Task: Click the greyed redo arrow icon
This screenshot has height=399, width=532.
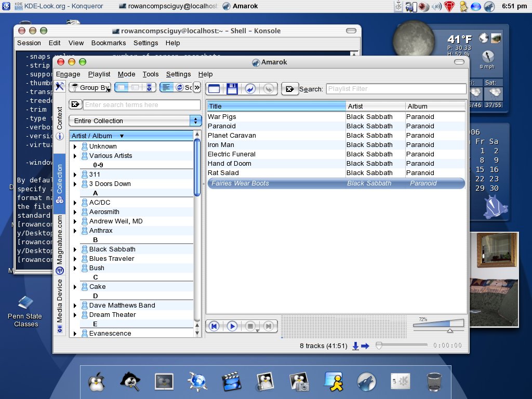Action: coord(269,89)
